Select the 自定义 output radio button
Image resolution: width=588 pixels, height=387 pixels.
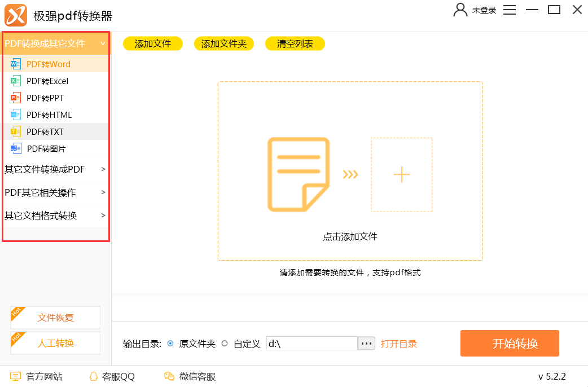225,344
